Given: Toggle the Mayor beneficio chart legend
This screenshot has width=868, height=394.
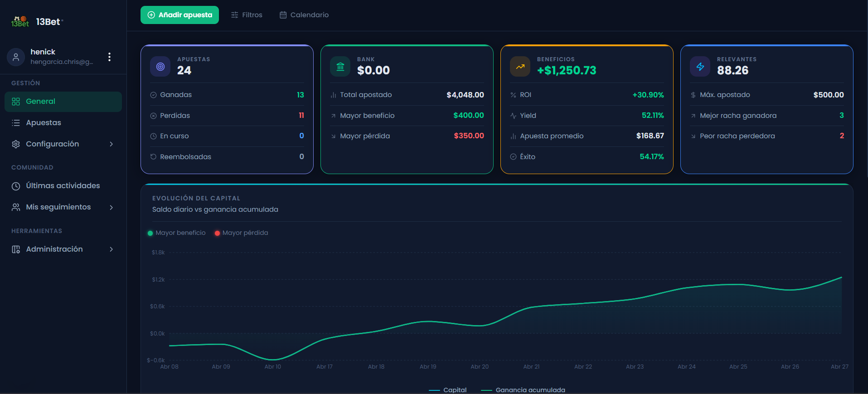Looking at the screenshot, I should [x=176, y=233].
